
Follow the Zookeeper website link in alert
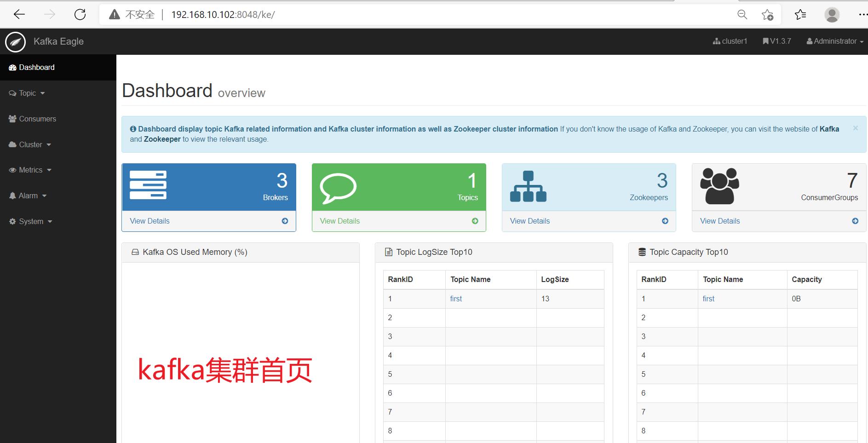[162, 139]
